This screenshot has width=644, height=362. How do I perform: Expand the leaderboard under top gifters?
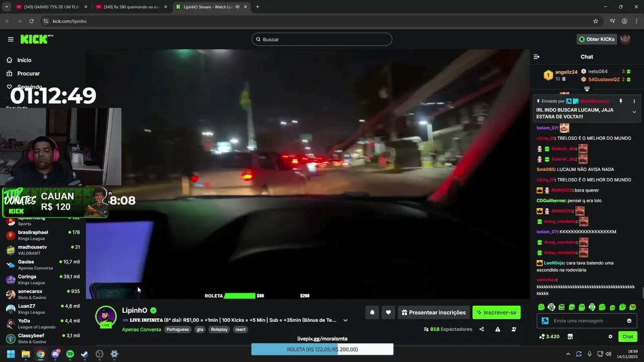[587, 89]
